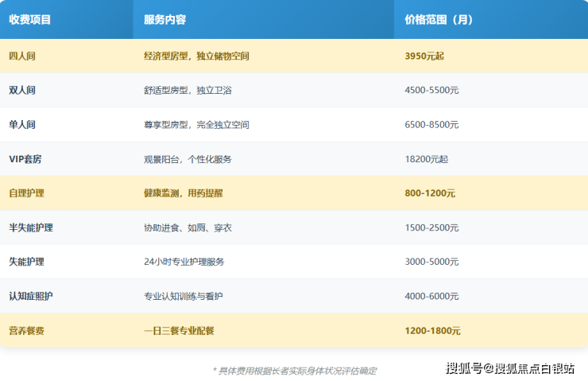Select the 半失能护理 row label
The width and height of the screenshot is (588, 381).
[x=31, y=227]
